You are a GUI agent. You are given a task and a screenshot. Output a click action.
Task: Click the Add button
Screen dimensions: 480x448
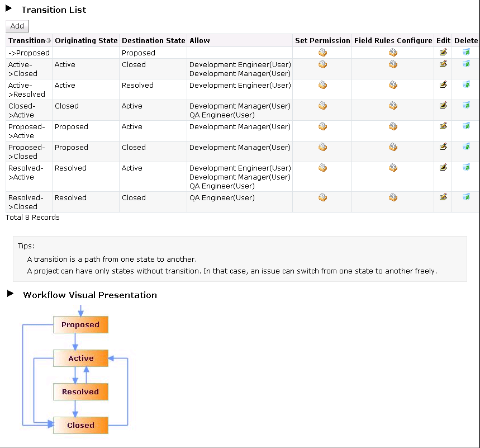17,26
